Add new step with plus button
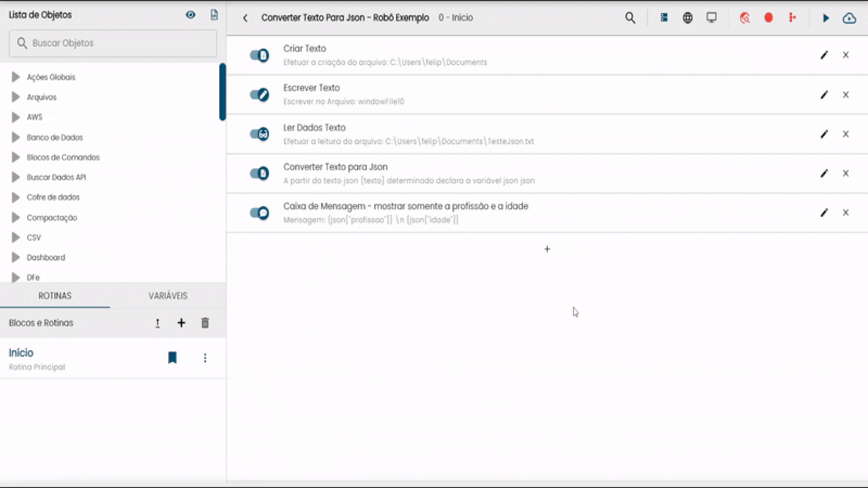868x488 pixels. coord(547,249)
